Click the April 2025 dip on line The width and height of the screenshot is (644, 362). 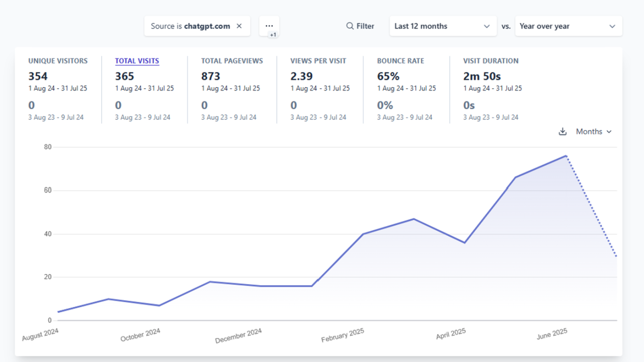tap(464, 243)
